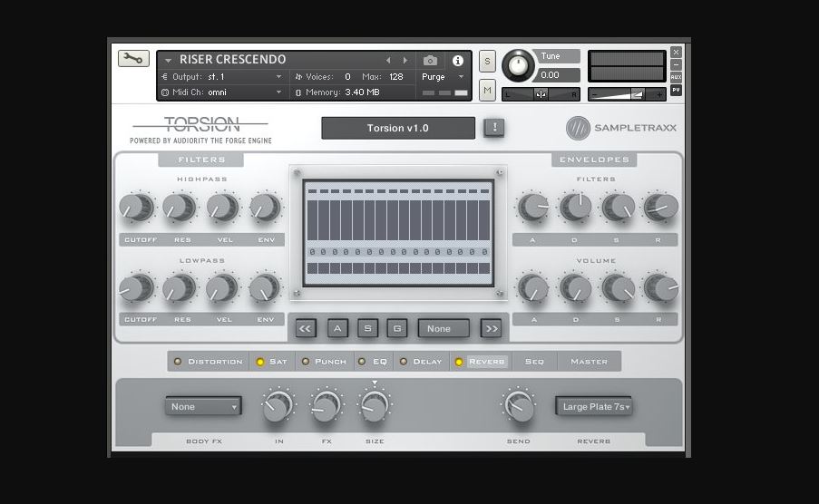The height and width of the screenshot is (504, 819).
Task: Open the None sequencer preset selector
Action: pyautogui.click(x=444, y=328)
